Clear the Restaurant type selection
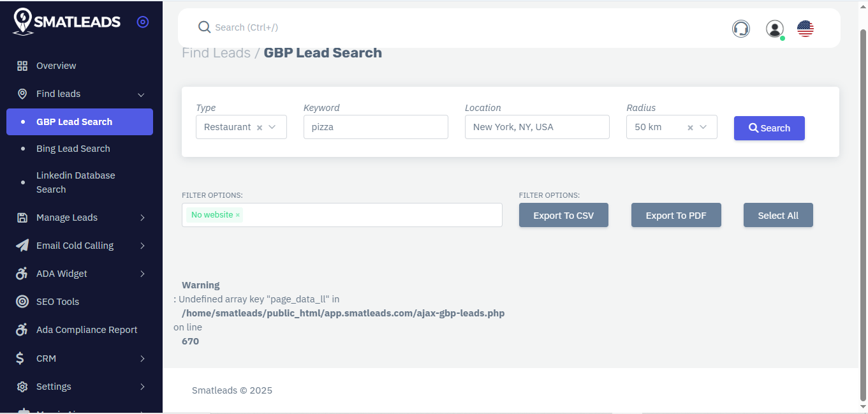 260,128
